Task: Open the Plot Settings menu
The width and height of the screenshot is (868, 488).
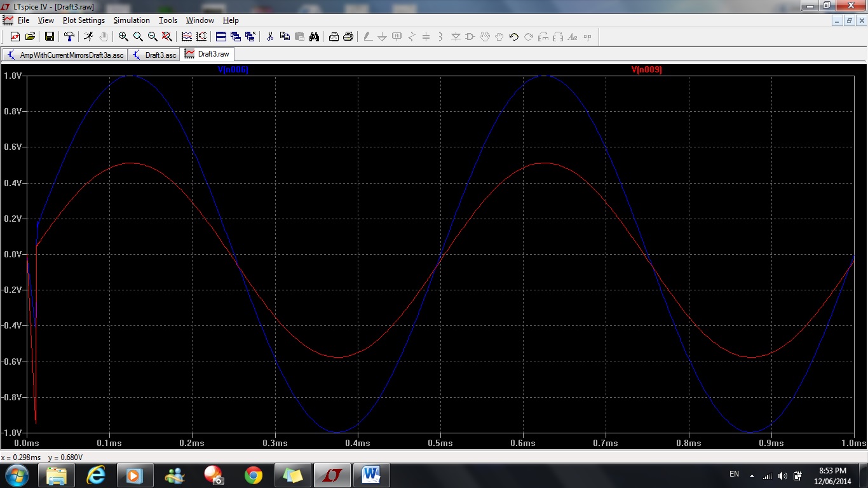Action: click(x=84, y=20)
